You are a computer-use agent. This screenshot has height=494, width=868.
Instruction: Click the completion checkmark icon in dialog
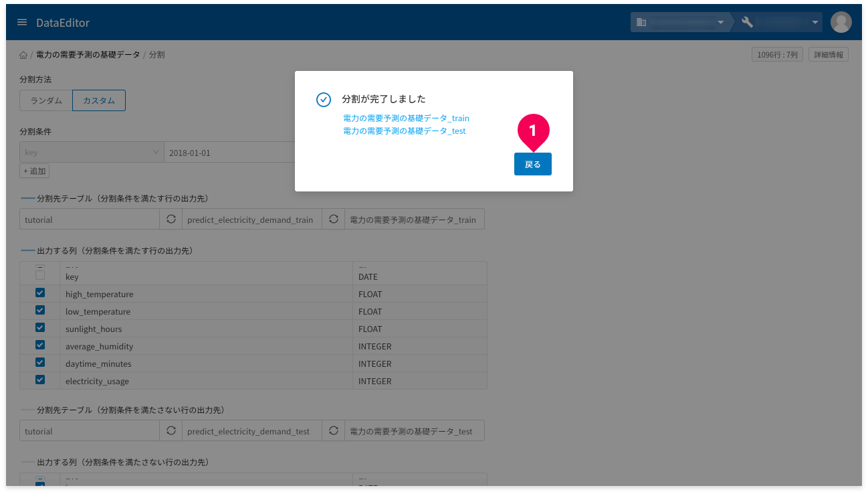[x=324, y=100]
